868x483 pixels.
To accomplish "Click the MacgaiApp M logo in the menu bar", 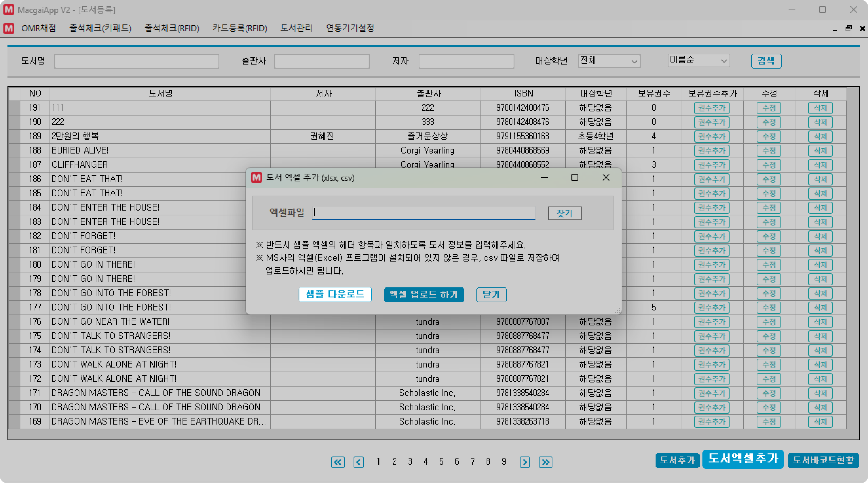I will pyautogui.click(x=9, y=28).
